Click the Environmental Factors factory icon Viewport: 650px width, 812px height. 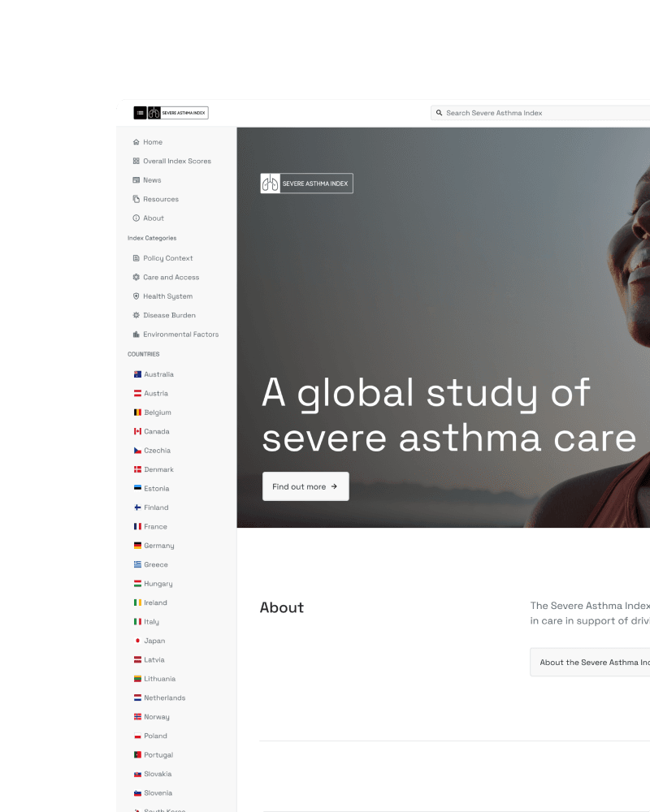[x=136, y=335]
